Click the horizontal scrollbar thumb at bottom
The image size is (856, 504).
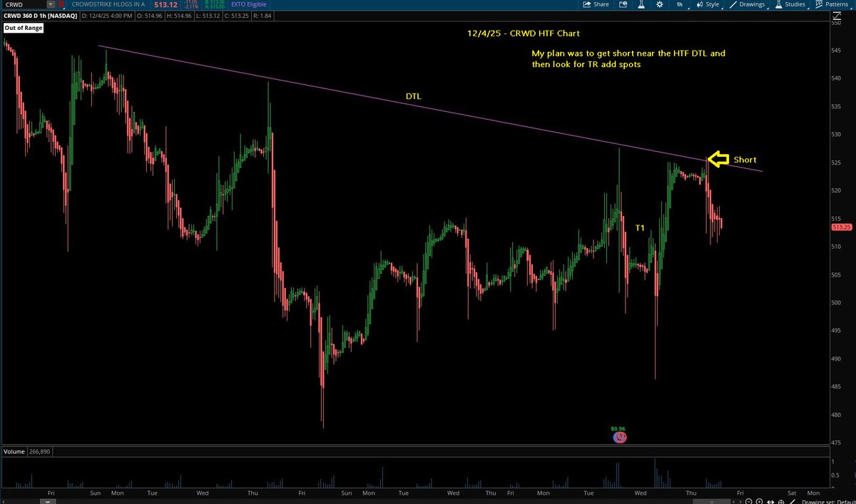[712, 502]
